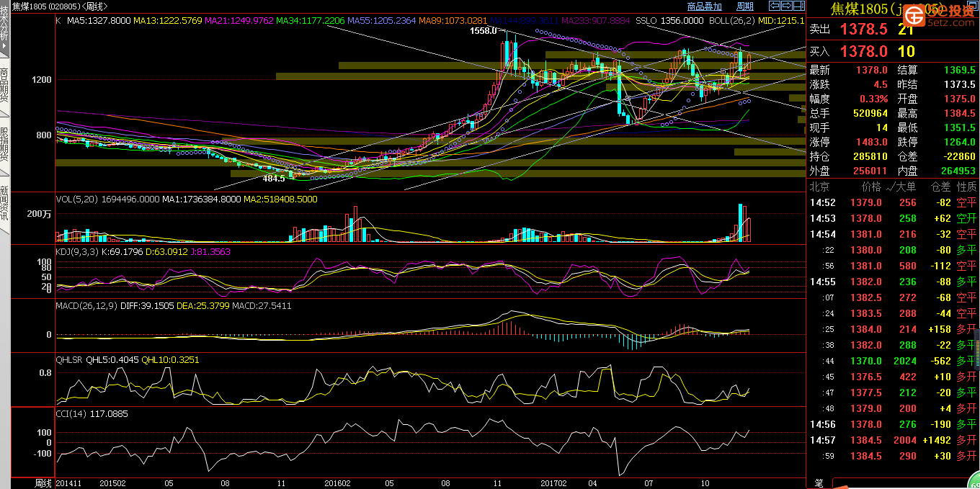Image resolution: width=980 pixels, height=489 pixels.
Task: Click the 北京 time column header
Action: pyautogui.click(x=820, y=187)
